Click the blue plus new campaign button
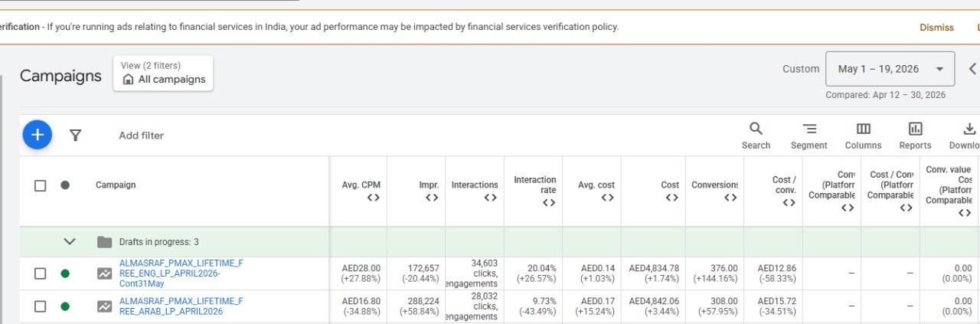The height and width of the screenshot is (324, 980). click(37, 135)
